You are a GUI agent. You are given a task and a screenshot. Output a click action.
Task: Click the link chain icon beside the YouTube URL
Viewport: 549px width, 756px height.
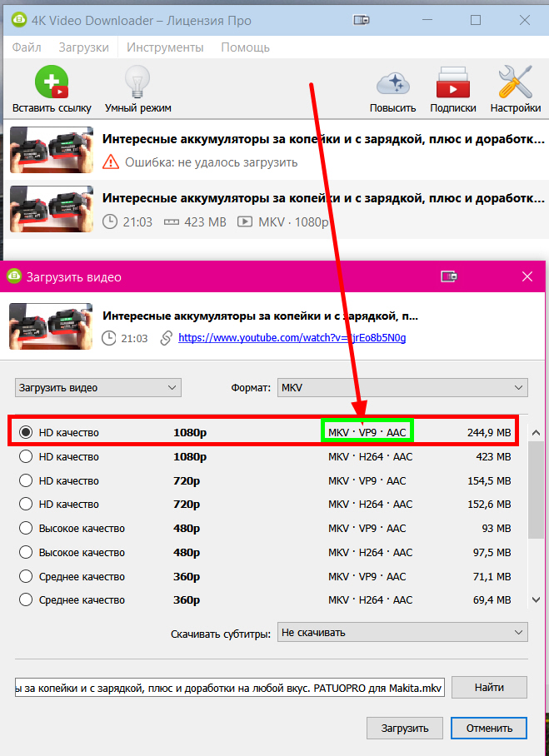(x=166, y=338)
